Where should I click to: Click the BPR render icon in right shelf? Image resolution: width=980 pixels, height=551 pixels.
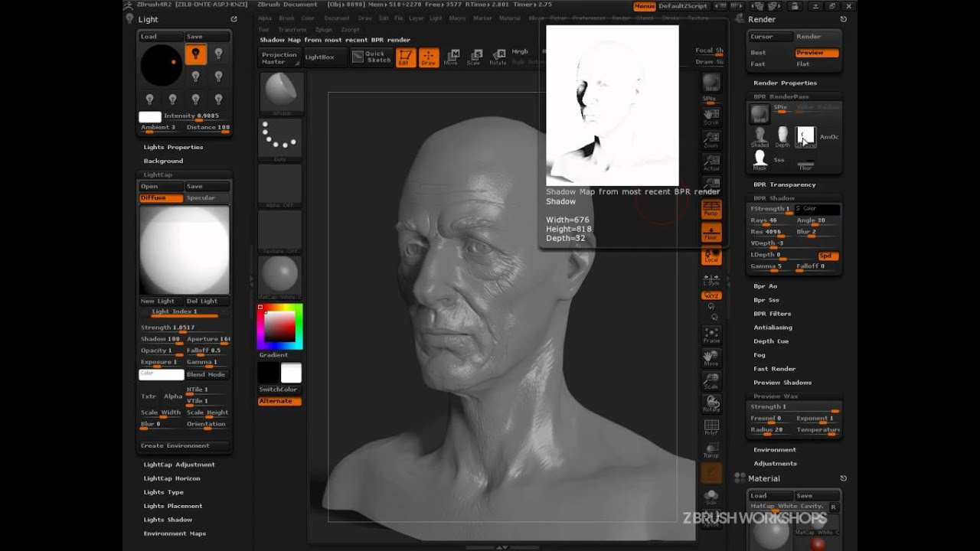click(711, 83)
